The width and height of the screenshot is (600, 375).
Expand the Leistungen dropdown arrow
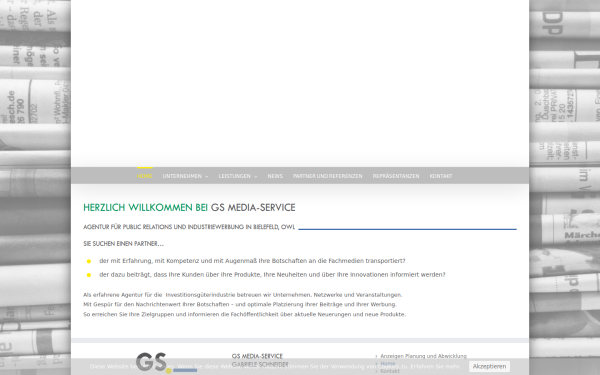(x=256, y=176)
